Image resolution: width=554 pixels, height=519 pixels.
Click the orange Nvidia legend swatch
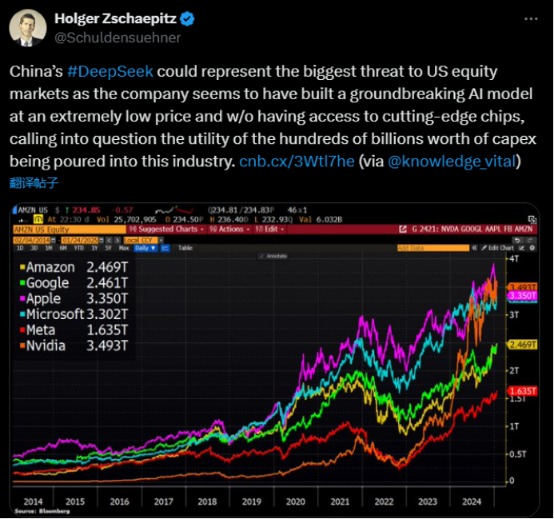point(23,346)
